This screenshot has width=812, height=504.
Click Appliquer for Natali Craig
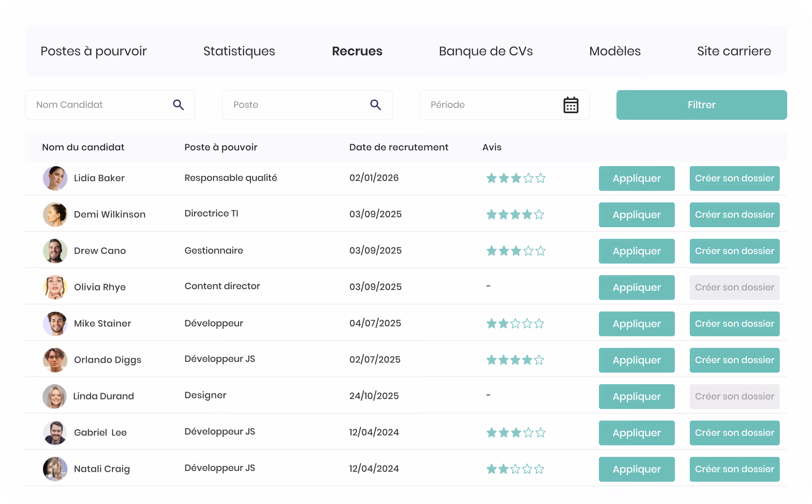(x=637, y=469)
